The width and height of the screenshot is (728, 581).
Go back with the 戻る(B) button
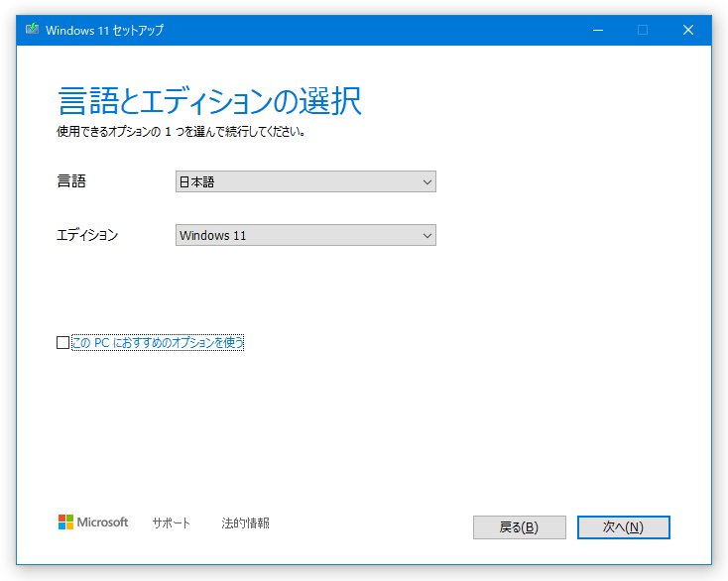(520, 527)
